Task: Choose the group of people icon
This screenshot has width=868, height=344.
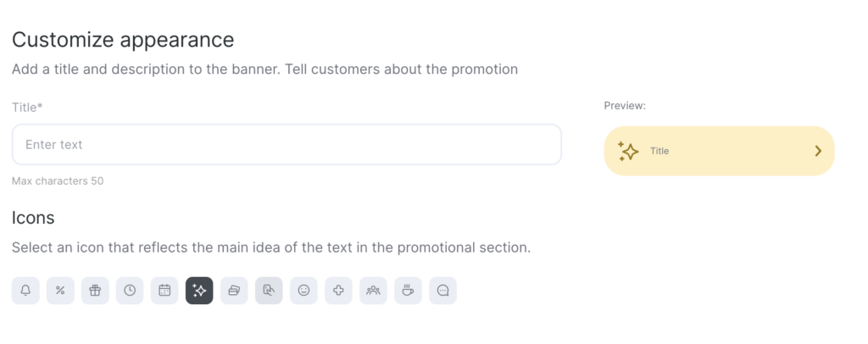Action: click(373, 291)
